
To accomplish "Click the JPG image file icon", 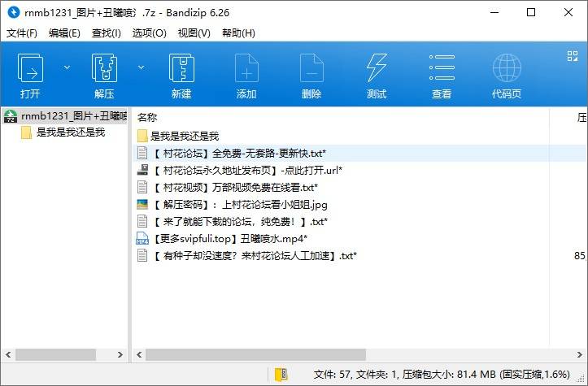I will (x=142, y=205).
